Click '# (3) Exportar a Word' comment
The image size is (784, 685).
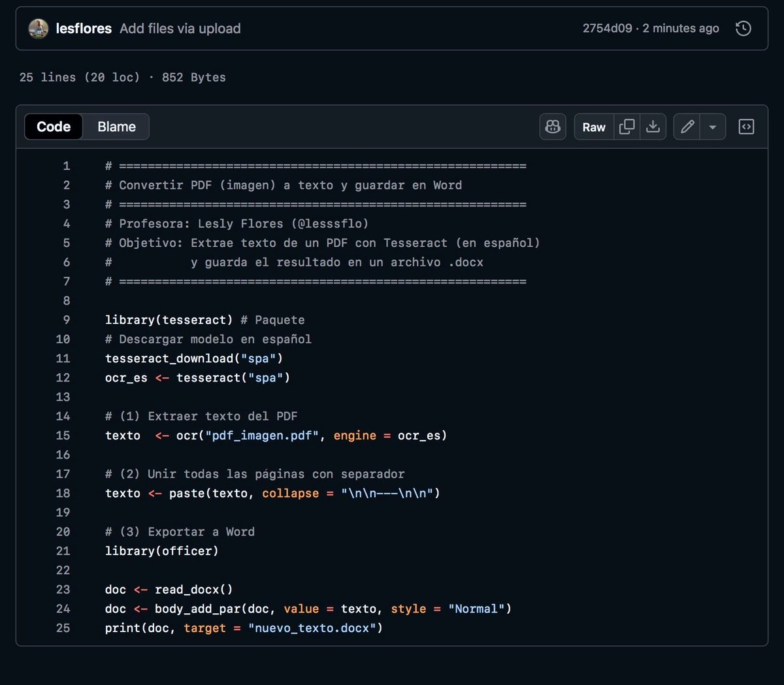(x=180, y=532)
